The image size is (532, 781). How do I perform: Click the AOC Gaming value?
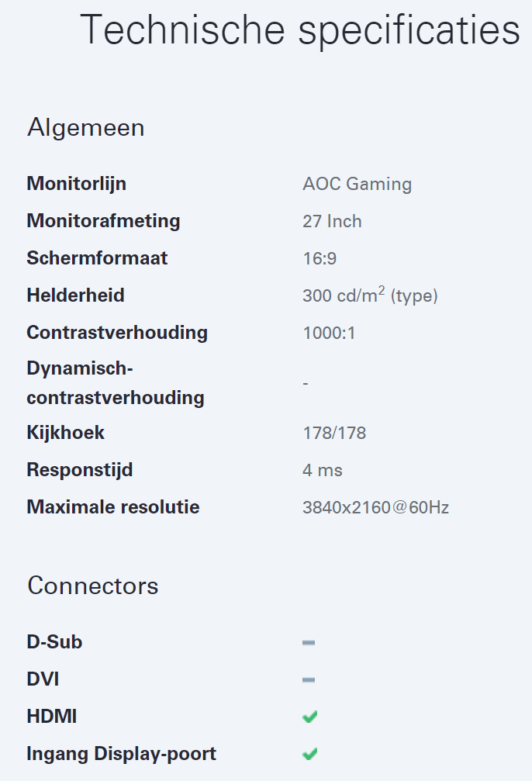click(357, 184)
